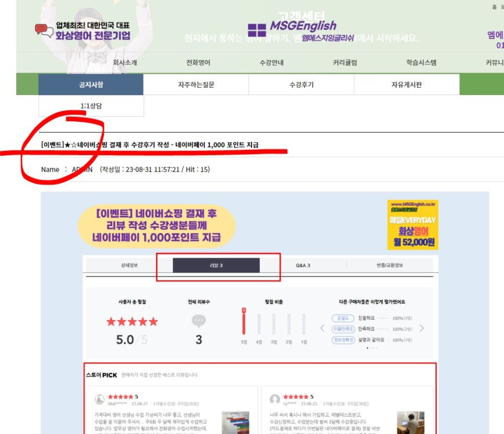
Task: Click the 친절도 tag
Action: point(343,318)
